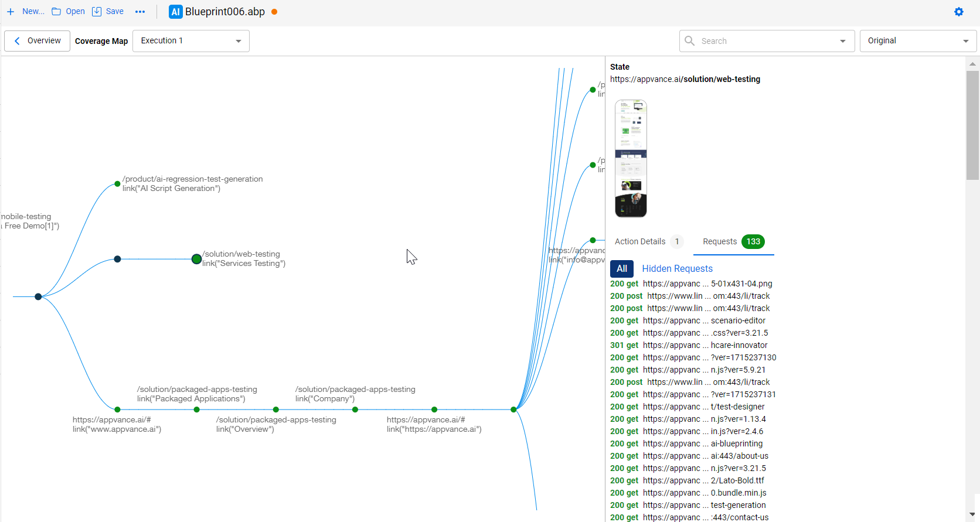Expand the Search dropdown arrow
Screen dimensions: 980x522
(843, 41)
